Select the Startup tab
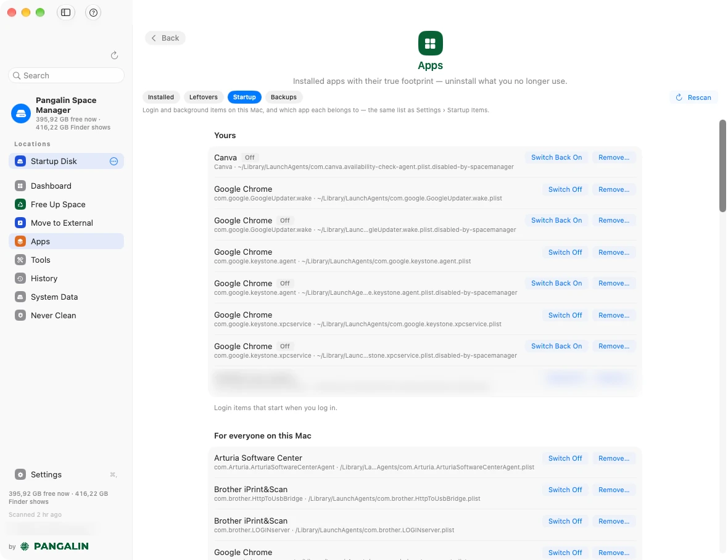 click(x=244, y=97)
